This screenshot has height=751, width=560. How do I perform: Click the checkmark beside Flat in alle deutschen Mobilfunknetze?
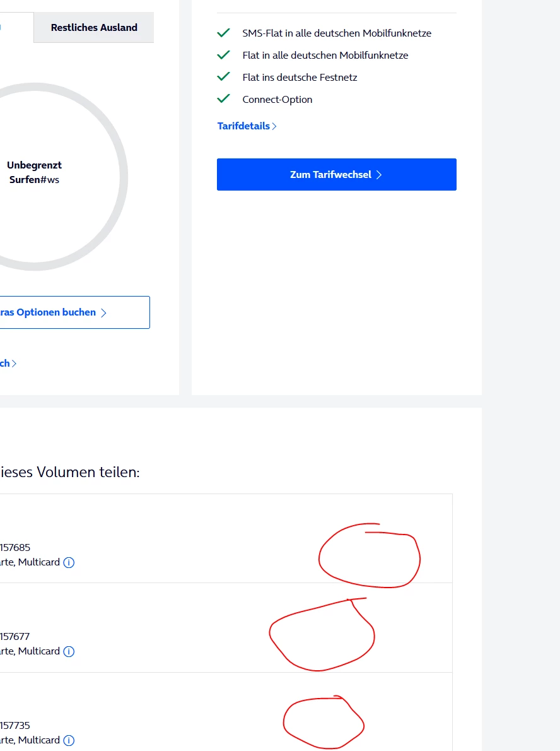pyautogui.click(x=223, y=55)
